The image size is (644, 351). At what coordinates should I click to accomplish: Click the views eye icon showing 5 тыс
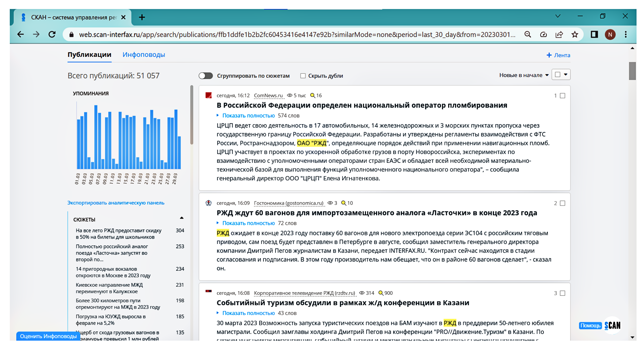[x=289, y=95]
